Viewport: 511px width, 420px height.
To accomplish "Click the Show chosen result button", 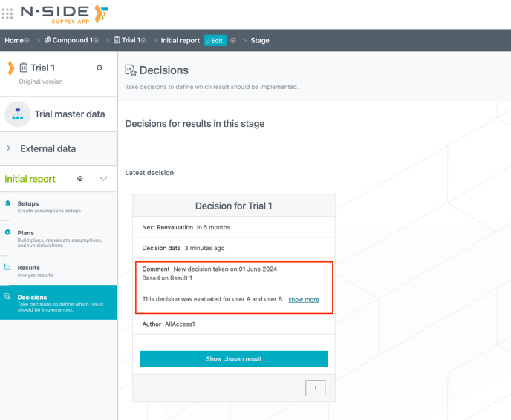I will [233, 359].
